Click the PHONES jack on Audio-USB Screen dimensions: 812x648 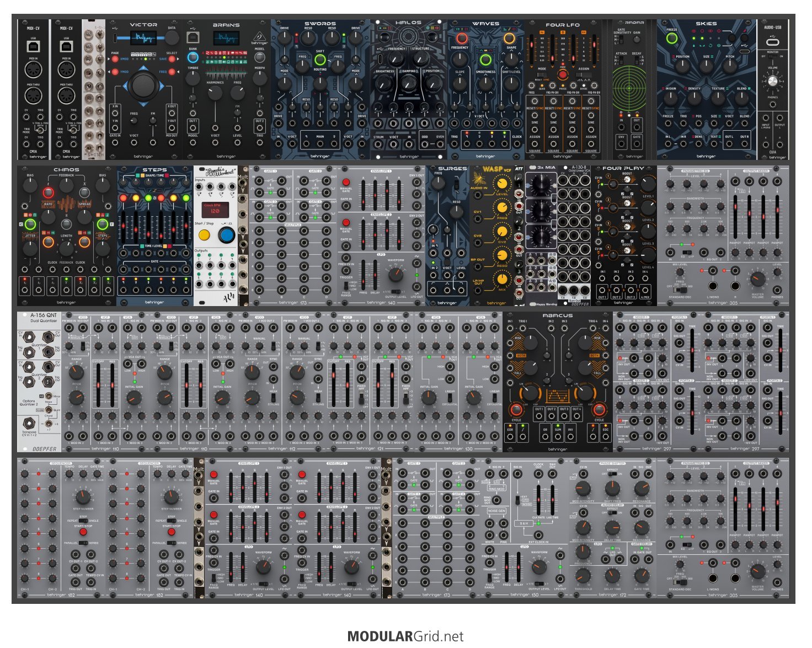pyautogui.click(x=772, y=104)
